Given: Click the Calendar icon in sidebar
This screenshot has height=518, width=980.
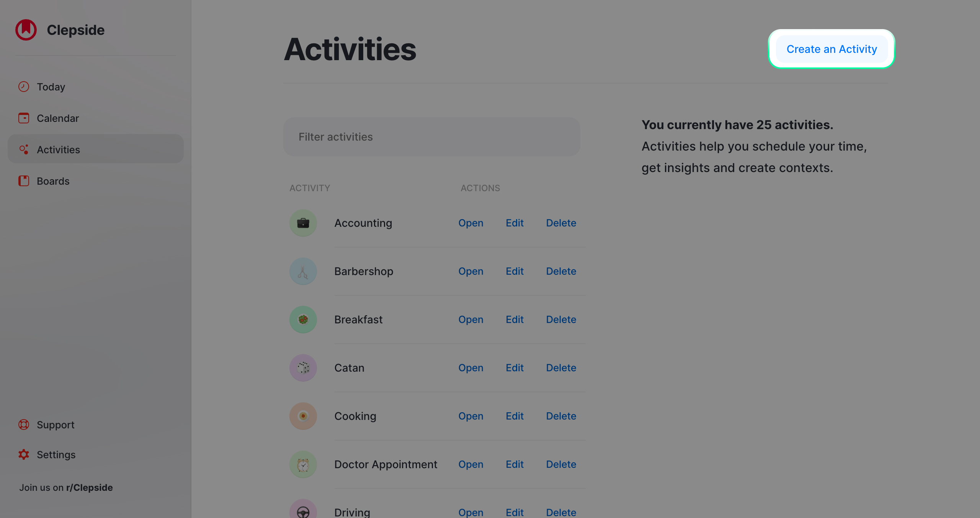Looking at the screenshot, I should 23,118.
